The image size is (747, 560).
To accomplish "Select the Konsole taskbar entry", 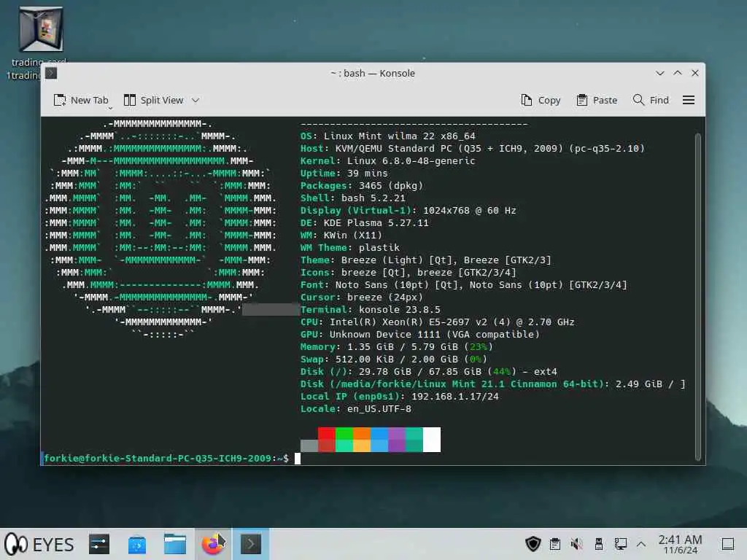I will point(251,544).
